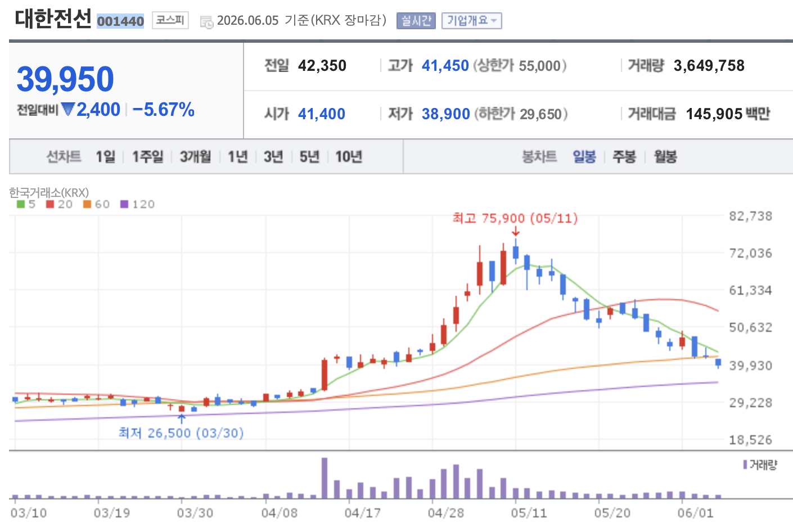Click the 고가 value 41,450

point(445,66)
